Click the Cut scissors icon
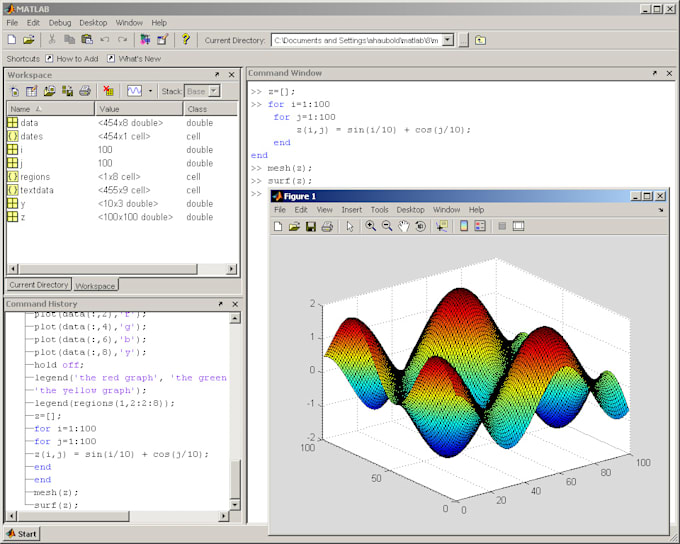Screen dimensions: 680x544 tap(52, 40)
